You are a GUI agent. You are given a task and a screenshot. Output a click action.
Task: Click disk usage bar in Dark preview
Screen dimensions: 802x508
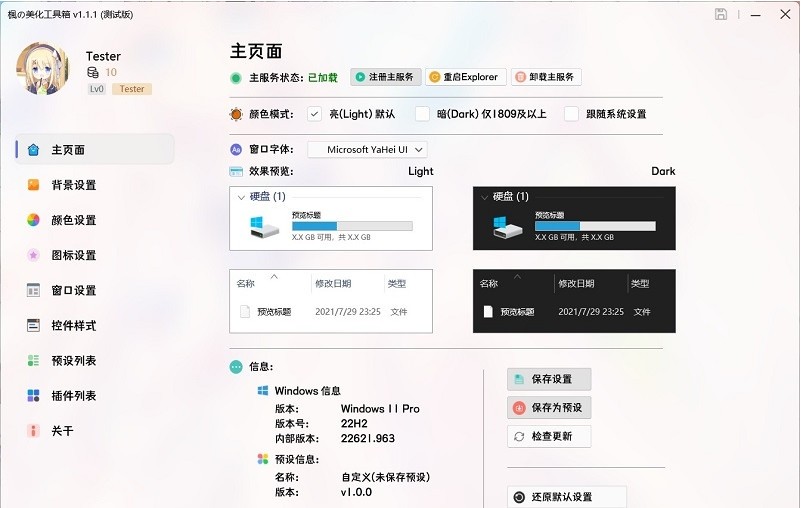coord(595,226)
